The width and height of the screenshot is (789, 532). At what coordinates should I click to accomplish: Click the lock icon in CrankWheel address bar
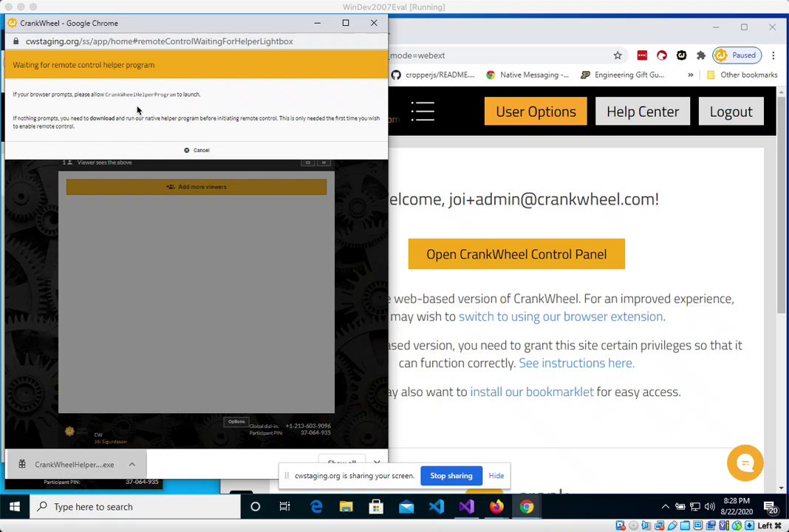pos(16,41)
